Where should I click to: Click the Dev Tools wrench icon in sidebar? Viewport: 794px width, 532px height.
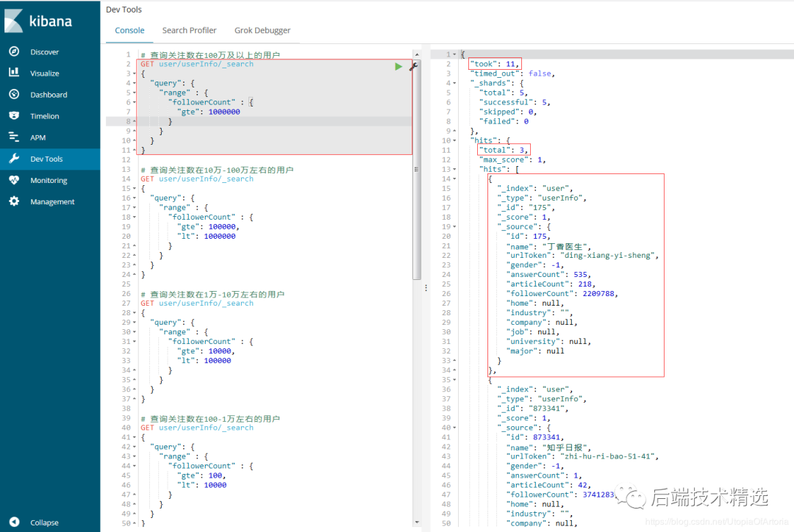(x=14, y=159)
